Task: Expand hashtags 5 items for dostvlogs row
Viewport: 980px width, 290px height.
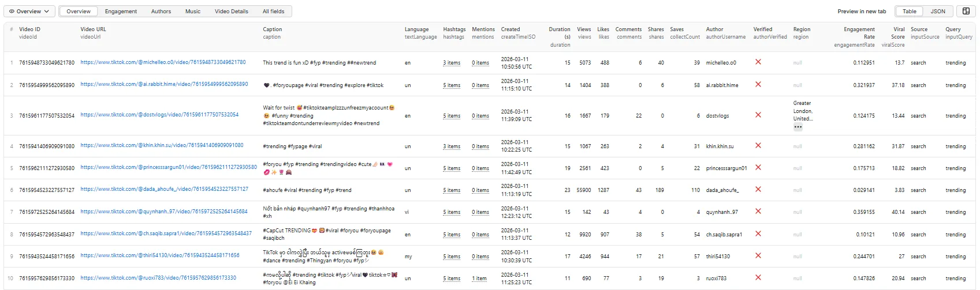Action: tap(452, 116)
